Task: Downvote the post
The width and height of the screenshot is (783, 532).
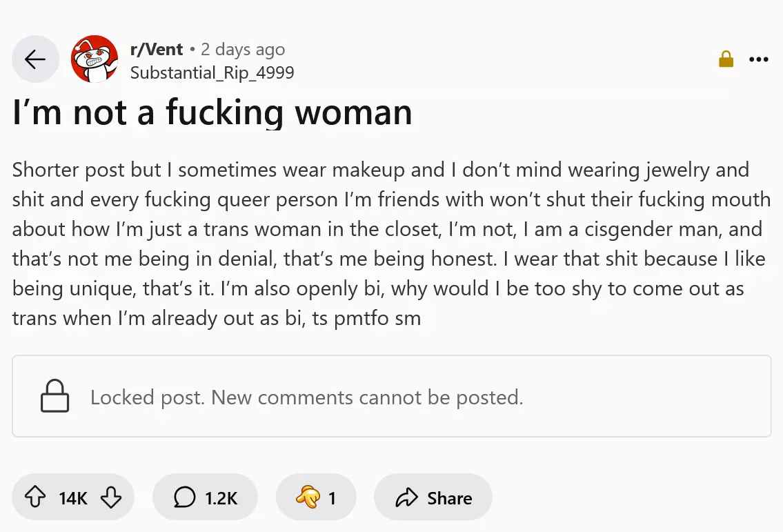Action: [110, 497]
